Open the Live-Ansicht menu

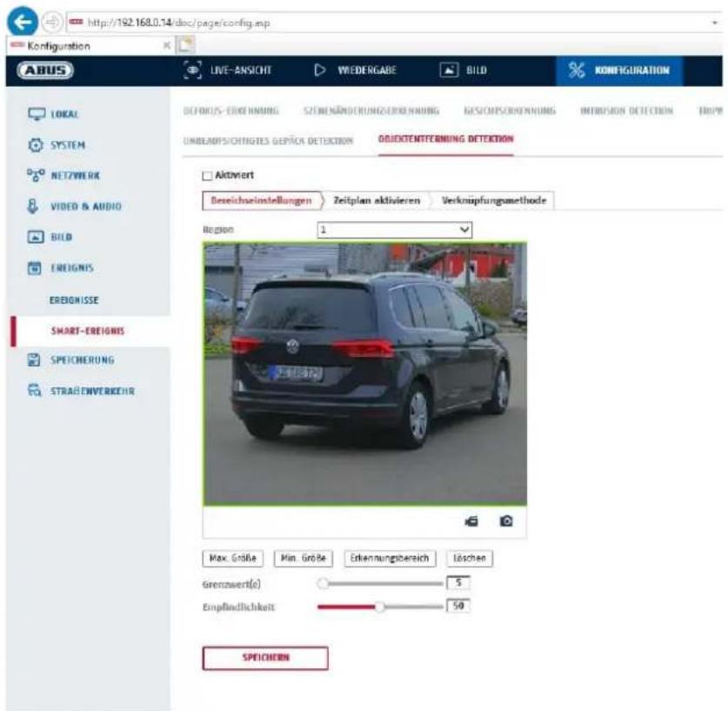[x=228, y=70]
